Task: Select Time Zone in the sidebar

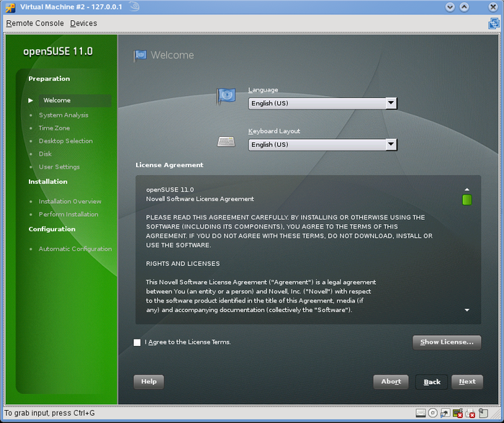Action: point(54,128)
